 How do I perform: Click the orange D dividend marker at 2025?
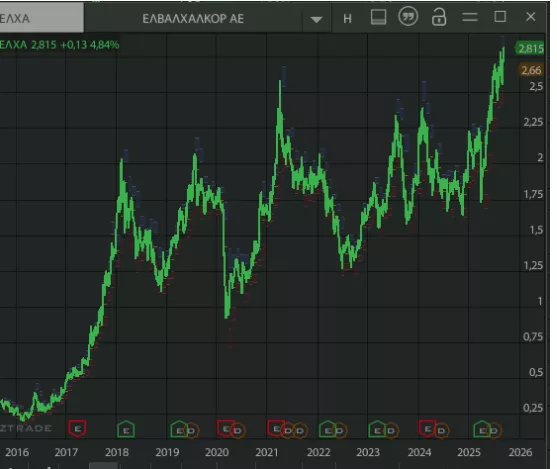pyautogui.click(x=494, y=431)
